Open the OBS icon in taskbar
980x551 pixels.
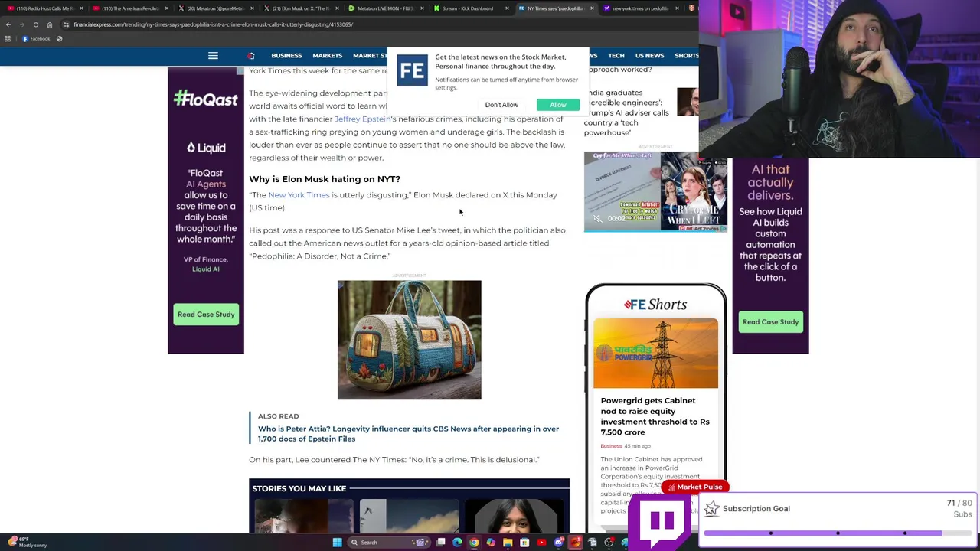[609, 543]
